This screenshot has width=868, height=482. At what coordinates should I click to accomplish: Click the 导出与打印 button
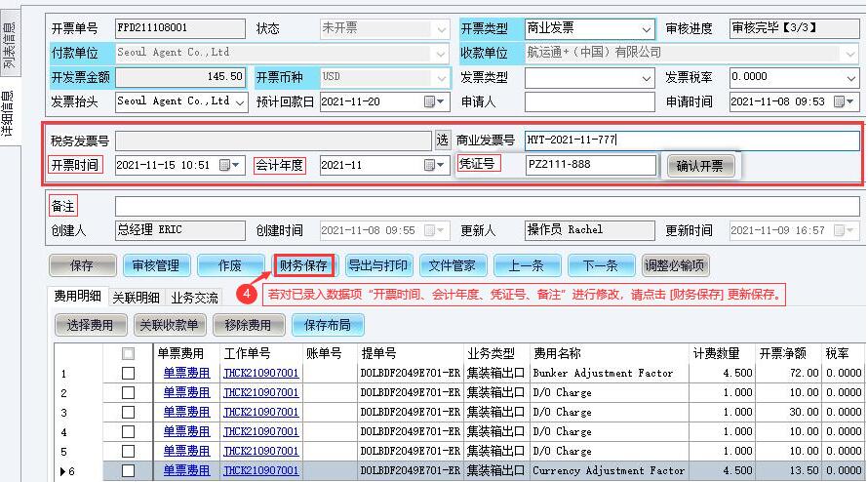point(378,265)
